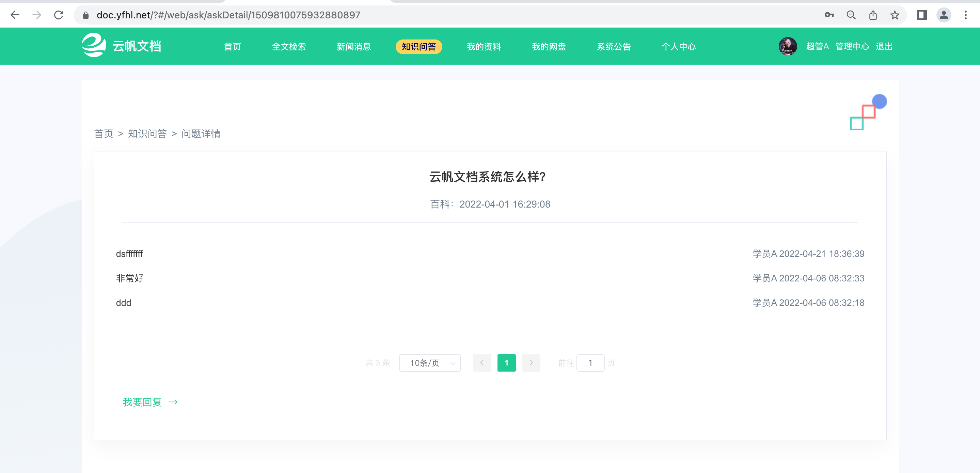The height and width of the screenshot is (473, 980).
Task: Click the share page icon
Action: (873, 15)
